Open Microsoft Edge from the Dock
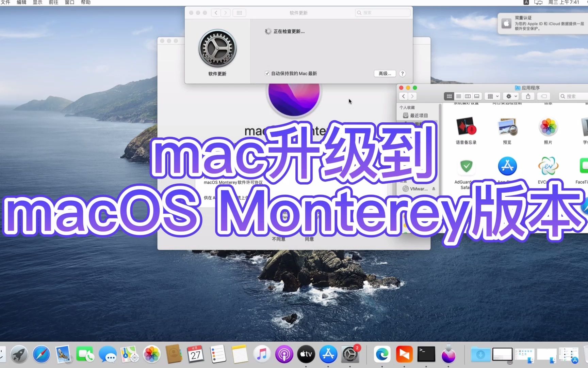 [x=382, y=355]
